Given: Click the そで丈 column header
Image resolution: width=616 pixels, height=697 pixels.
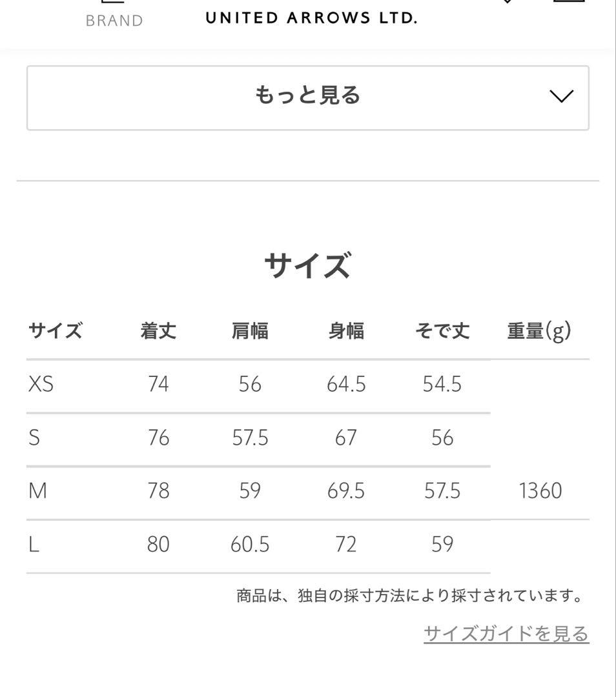Looking at the screenshot, I should coord(442,330).
